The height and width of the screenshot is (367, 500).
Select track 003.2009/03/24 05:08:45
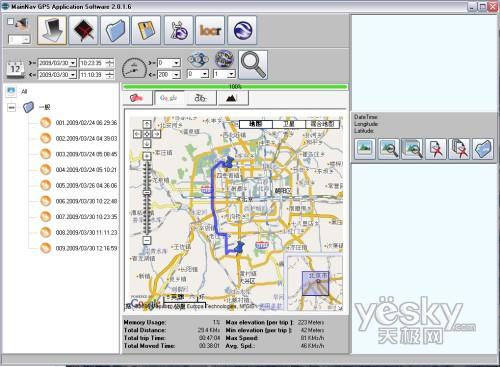coord(86,154)
